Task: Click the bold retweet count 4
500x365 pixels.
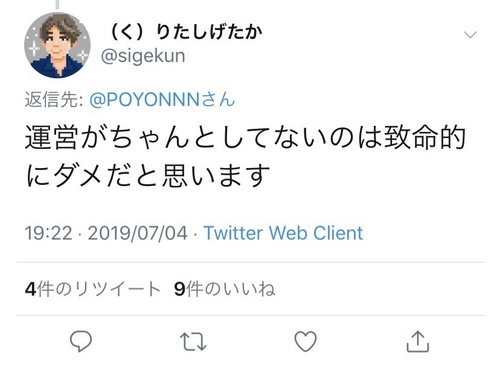Action: [30, 289]
